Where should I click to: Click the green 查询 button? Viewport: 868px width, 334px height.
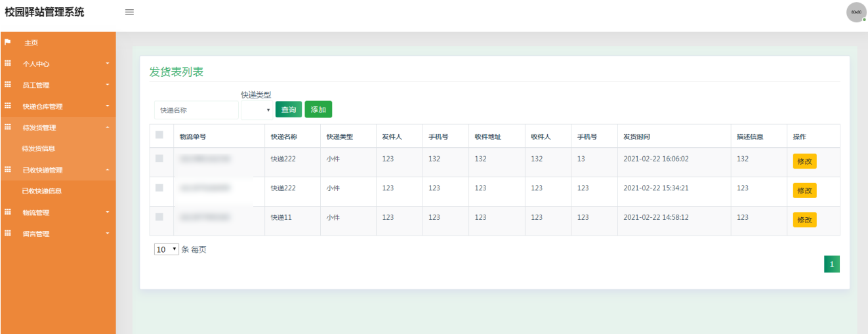click(x=289, y=110)
